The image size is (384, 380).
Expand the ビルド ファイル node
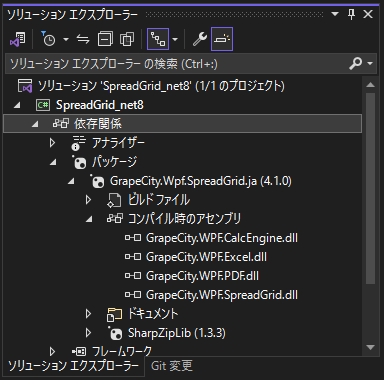click(x=88, y=200)
